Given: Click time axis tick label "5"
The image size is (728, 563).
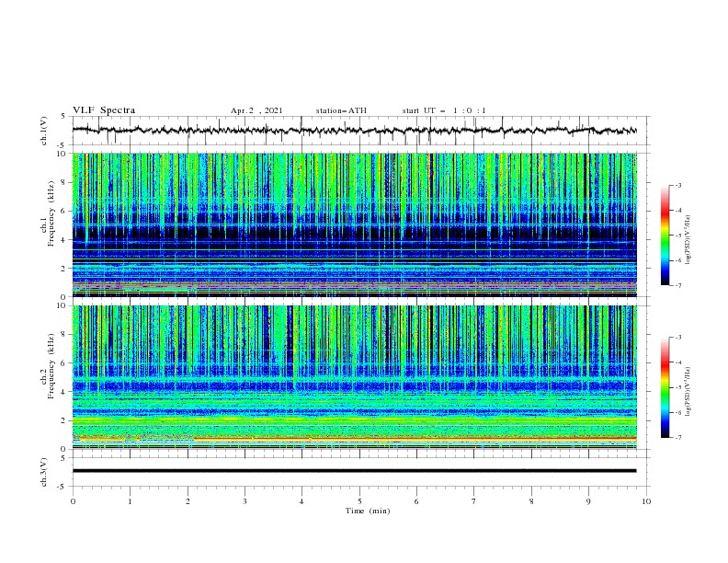Looking at the screenshot, I should 359,501.
